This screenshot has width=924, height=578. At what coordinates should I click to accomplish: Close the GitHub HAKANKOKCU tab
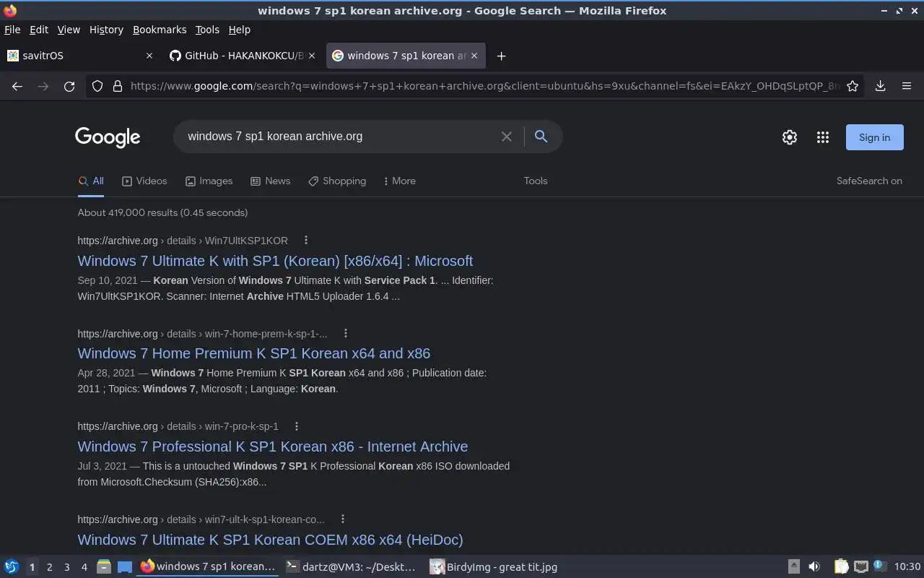pos(312,56)
